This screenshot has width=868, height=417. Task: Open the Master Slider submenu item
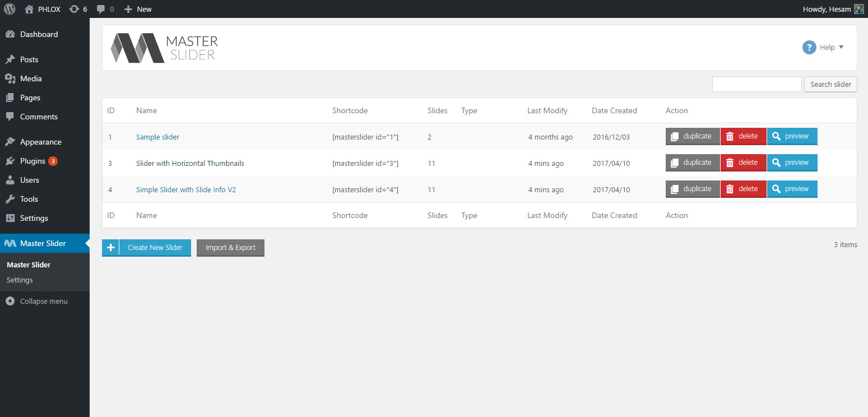(29, 265)
